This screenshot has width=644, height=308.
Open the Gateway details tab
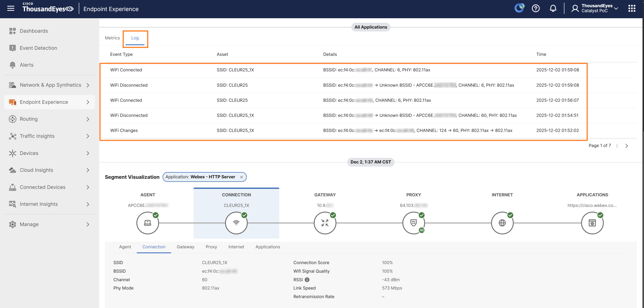185,247
